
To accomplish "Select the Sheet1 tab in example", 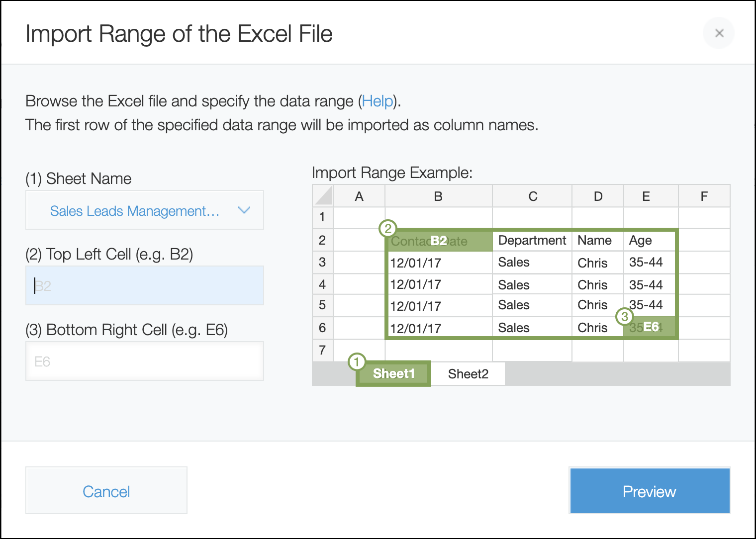I will click(393, 374).
